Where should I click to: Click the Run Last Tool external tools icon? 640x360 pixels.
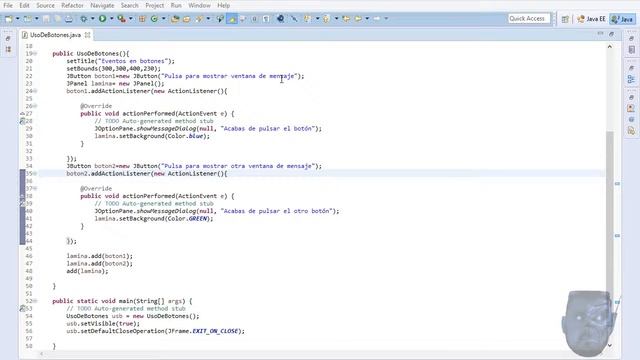point(121,19)
